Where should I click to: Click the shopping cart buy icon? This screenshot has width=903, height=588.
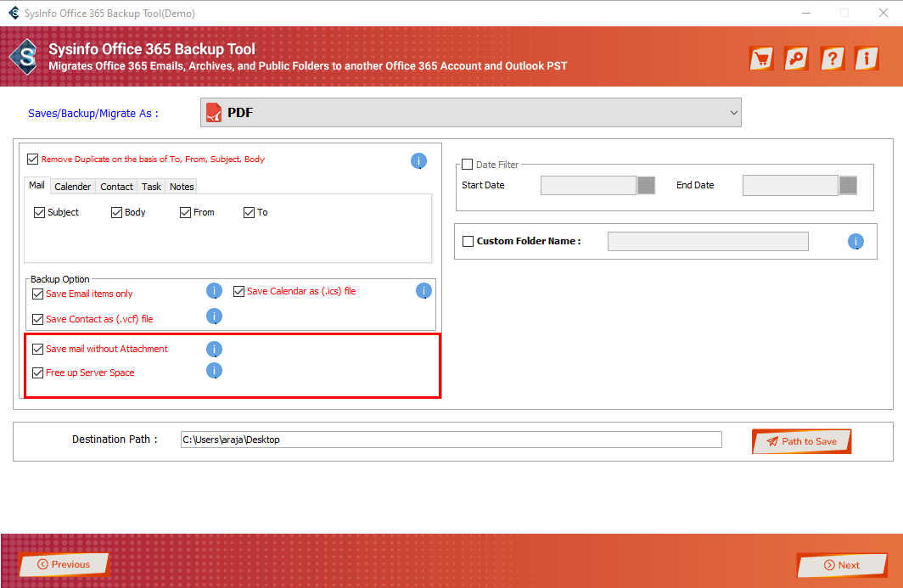point(761,59)
